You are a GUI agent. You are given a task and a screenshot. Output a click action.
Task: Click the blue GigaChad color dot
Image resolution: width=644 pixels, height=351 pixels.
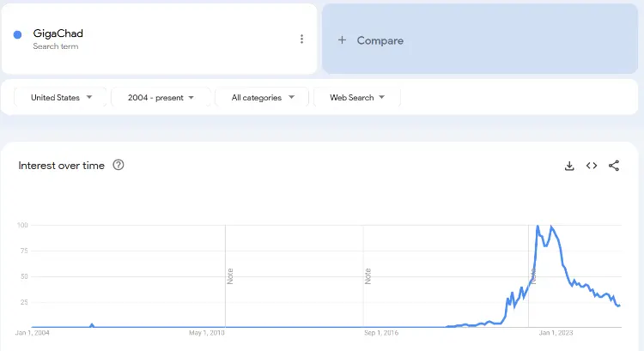[17, 35]
